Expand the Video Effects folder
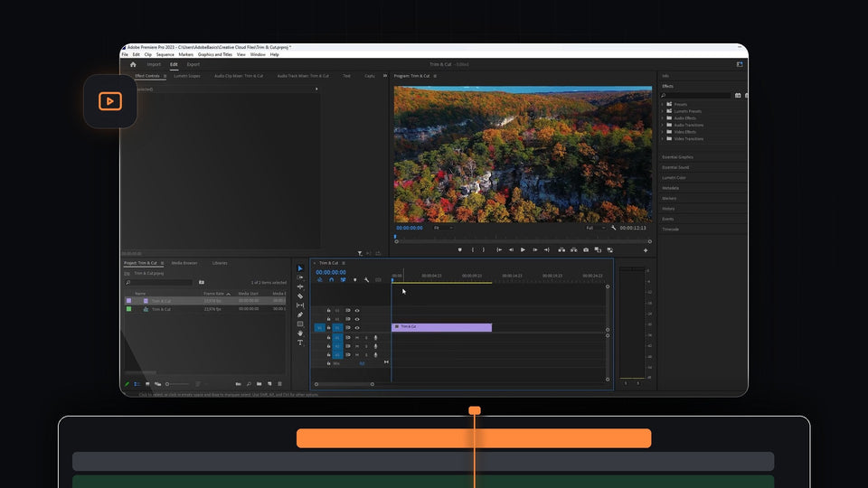Viewport: 868px width, 488px height. pyautogui.click(x=662, y=132)
